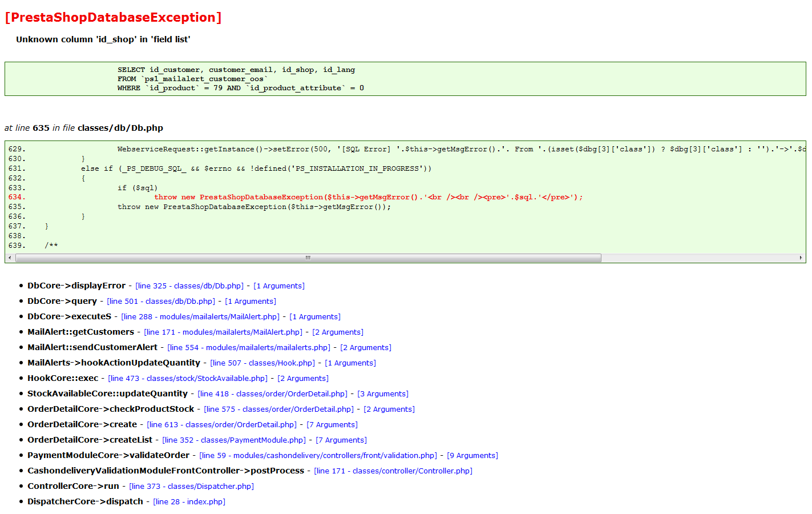Open ControllerCore->run line 373 Dispatcher.php link
Viewport: 812px width, 514px height.
click(x=191, y=487)
